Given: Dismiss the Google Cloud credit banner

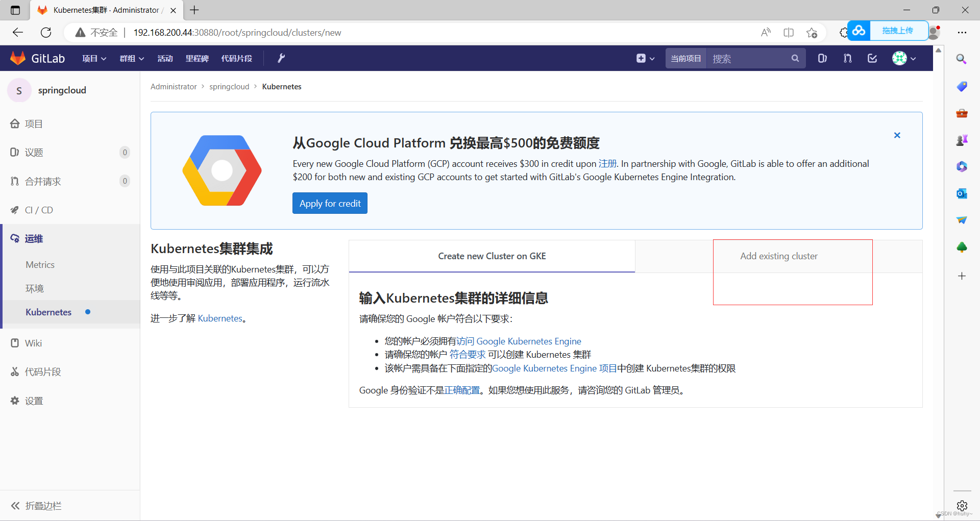Looking at the screenshot, I should click(897, 135).
